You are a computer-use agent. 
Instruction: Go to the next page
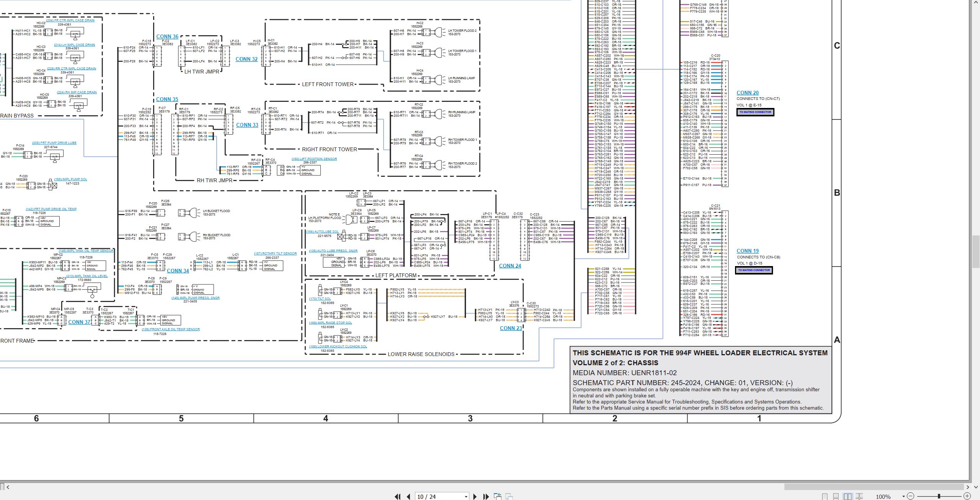pos(475,497)
